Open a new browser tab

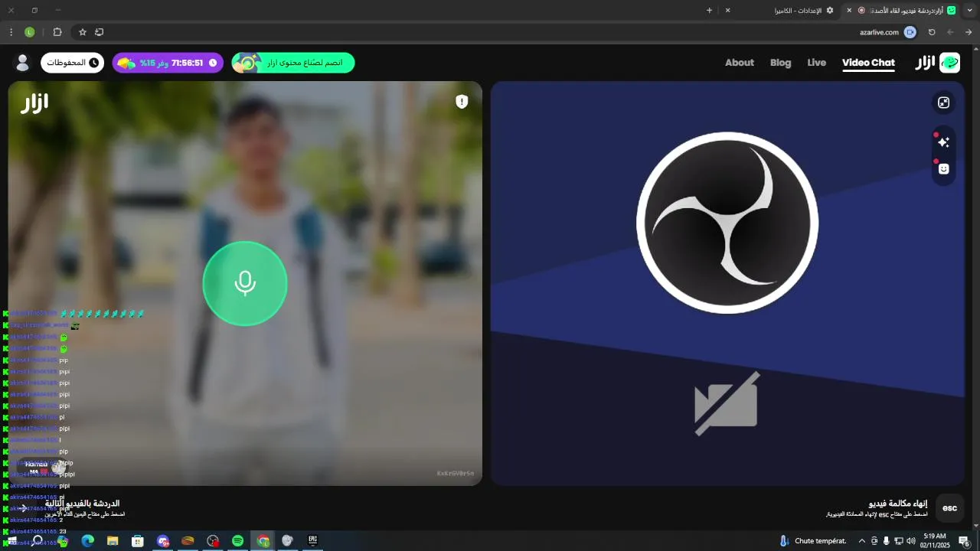(x=709, y=10)
